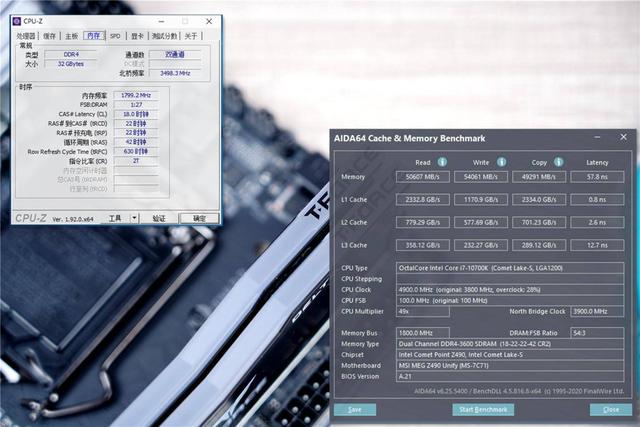Switch to the 测试分数 tab
Image resolution: width=640 pixels, height=427 pixels.
(164, 36)
